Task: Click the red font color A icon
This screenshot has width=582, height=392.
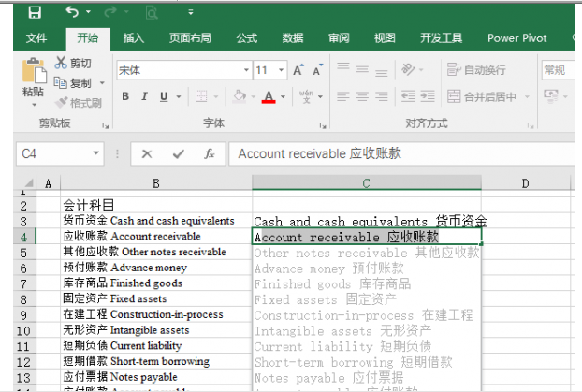Action: [269, 96]
